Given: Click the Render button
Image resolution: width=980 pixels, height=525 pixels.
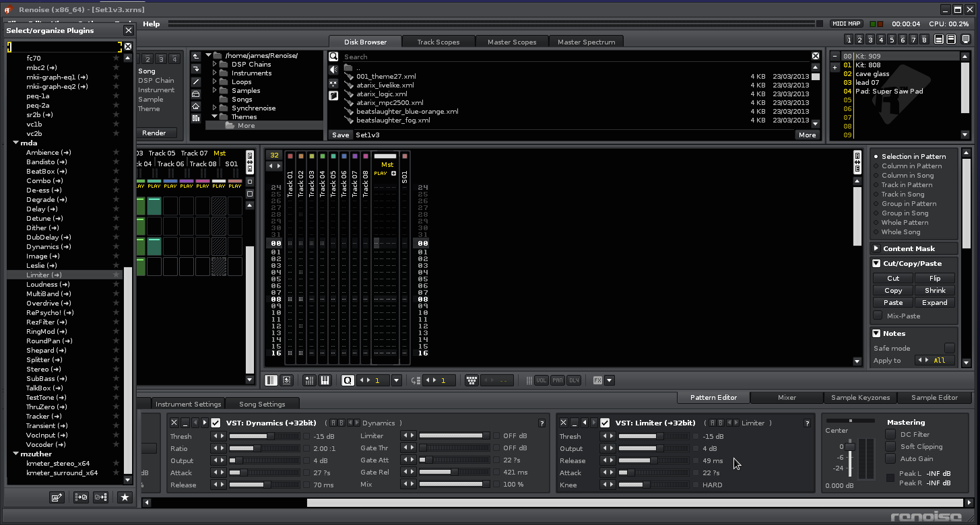Looking at the screenshot, I should point(154,133).
